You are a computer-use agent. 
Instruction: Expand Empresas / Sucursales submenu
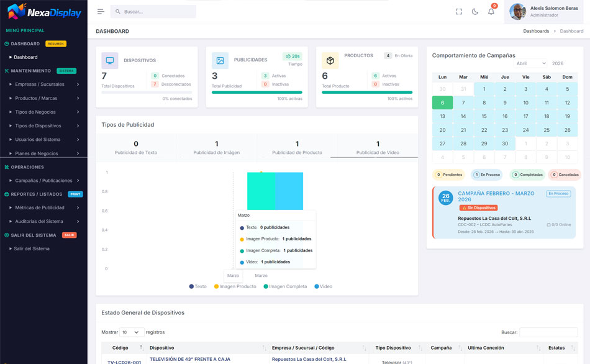43,84
